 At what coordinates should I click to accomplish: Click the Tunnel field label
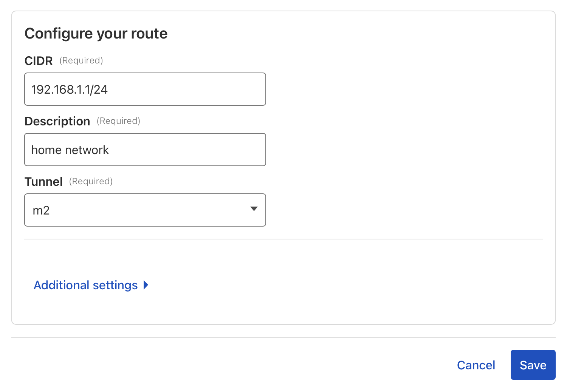pyautogui.click(x=43, y=182)
